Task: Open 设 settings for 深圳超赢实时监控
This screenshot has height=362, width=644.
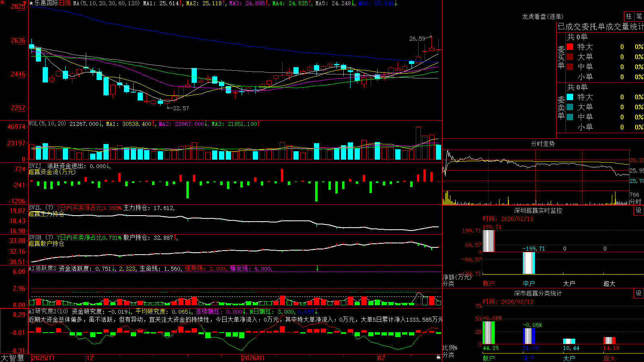Action: [x=638, y=210]
